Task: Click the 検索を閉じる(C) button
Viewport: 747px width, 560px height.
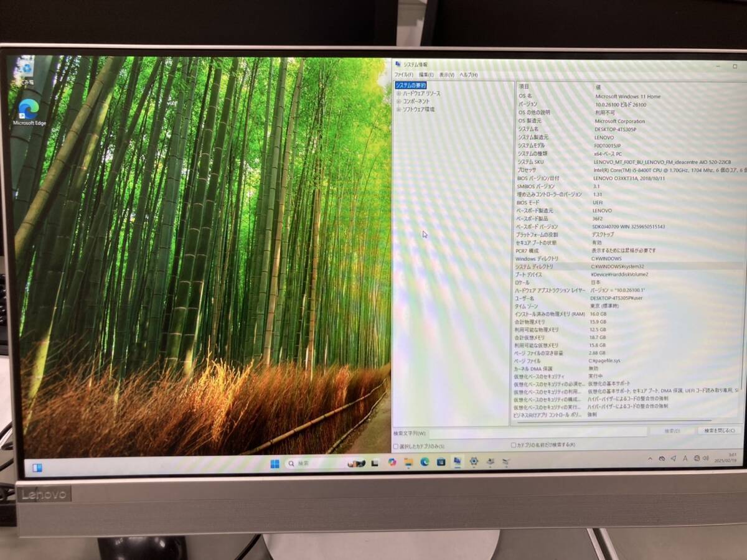Action: click(x=720, y=430)
